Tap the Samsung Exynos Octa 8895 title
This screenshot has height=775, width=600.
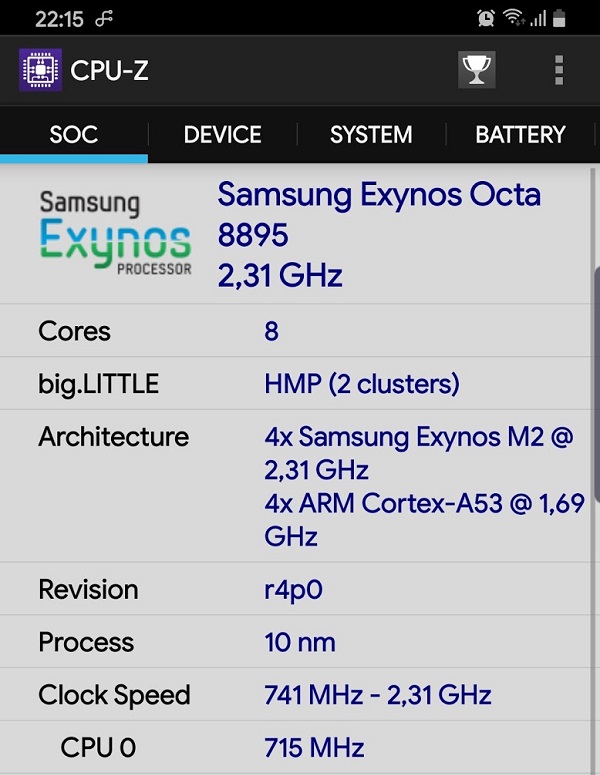coord(379,213)
